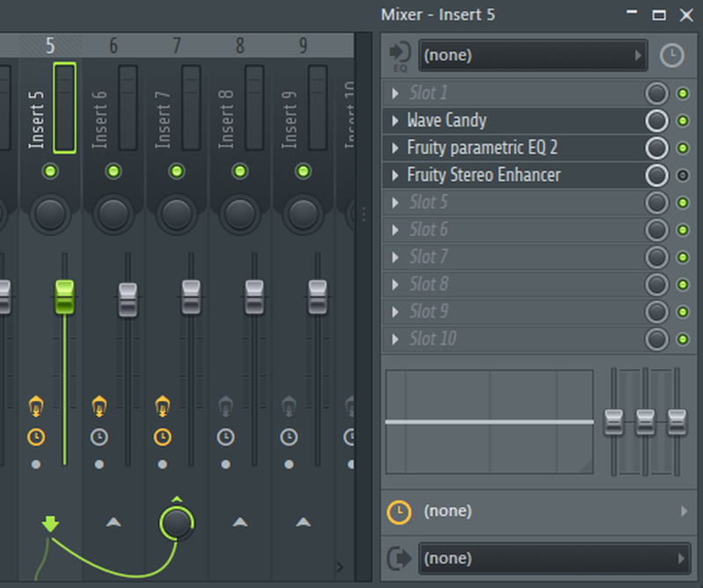
Task: Route to Insert 8 using send arrow
Action: pyautogui.click(x=240, y=522)
